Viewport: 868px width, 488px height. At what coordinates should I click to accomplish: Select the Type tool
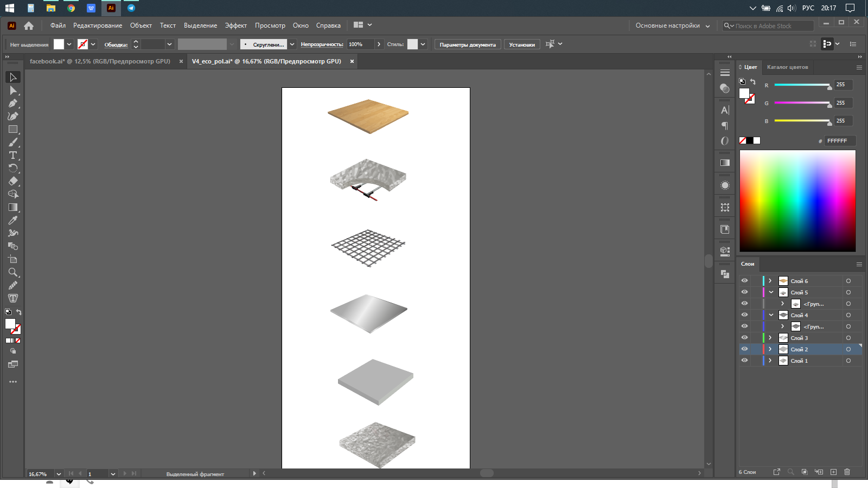[13, 156]
